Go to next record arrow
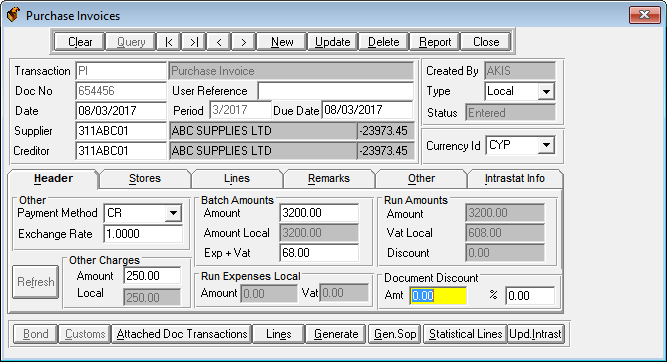 [243, 42]
